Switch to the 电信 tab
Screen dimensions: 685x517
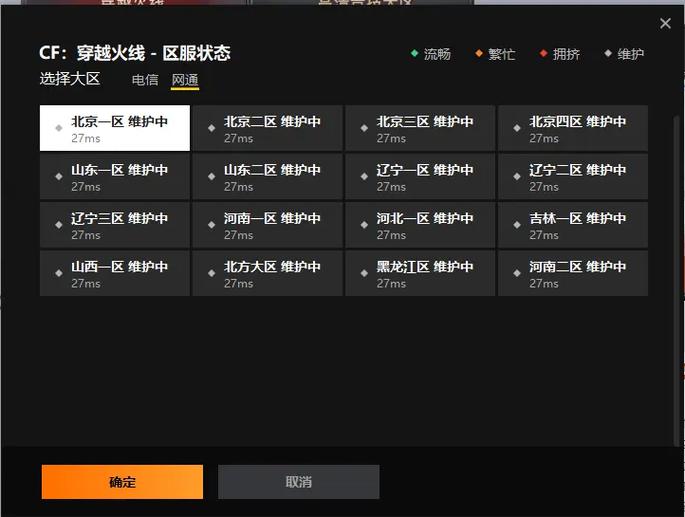[x=145, y=80]
